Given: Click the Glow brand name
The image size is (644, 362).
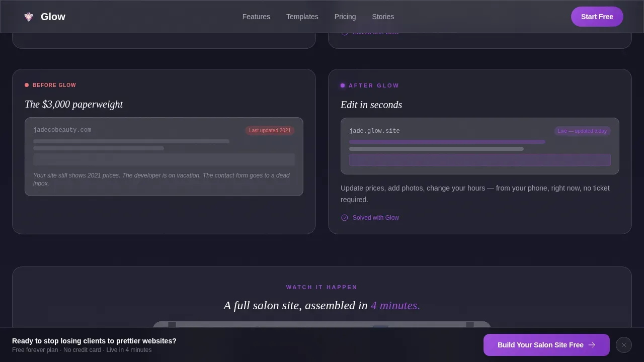Looking at the screenshot, I should pyautogui.click(x=53, y=17).
